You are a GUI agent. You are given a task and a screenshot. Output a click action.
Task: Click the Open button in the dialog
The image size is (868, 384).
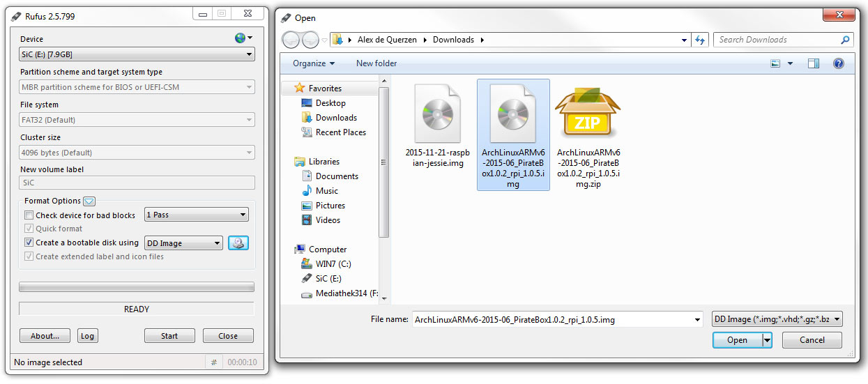(x=738, y=340)
